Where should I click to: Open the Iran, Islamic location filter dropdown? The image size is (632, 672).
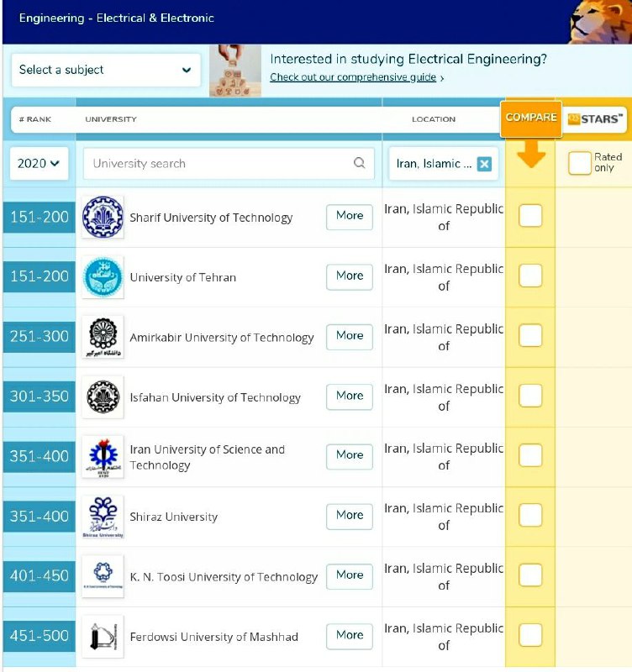(x=444, y=164)
